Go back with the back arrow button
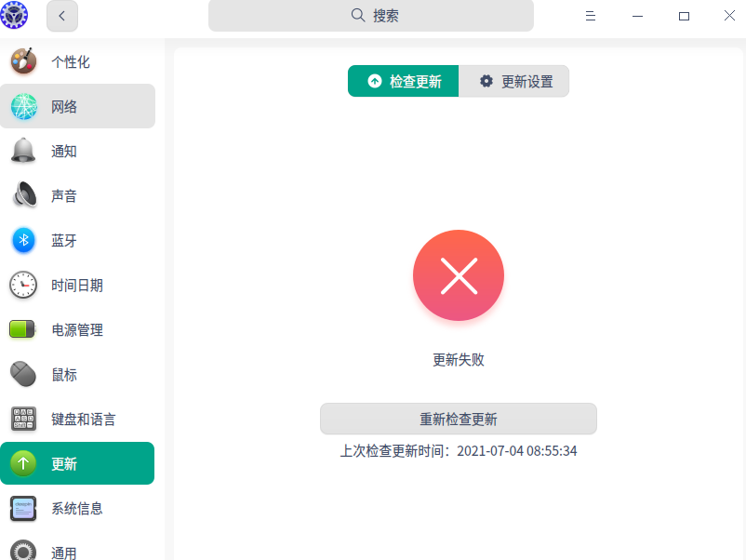The image size is (746, 560). [x=62, y=16]
